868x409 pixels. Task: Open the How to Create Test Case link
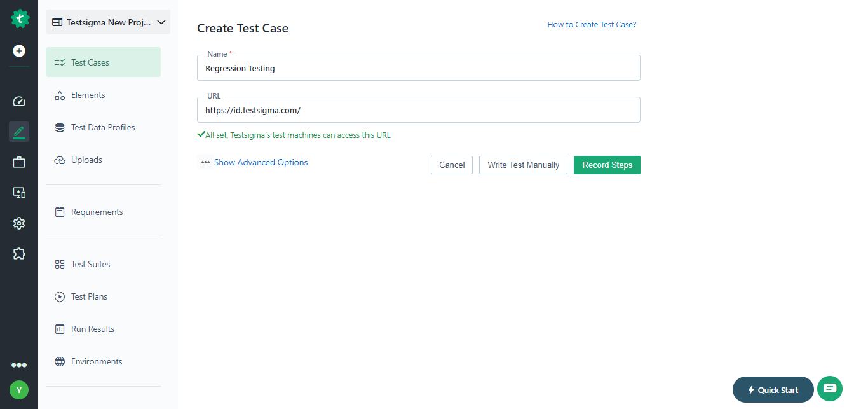(x=591, y=24)
